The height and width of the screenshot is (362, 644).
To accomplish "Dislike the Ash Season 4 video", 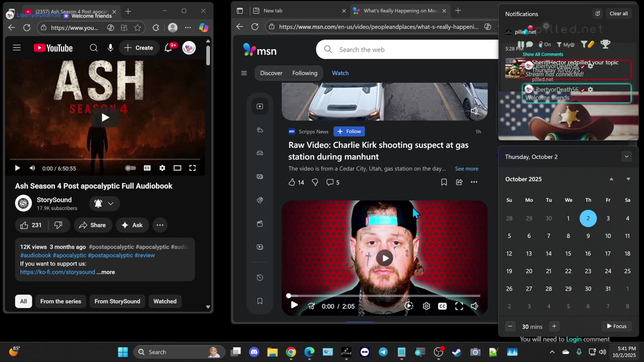I will (x=58, y=225).
